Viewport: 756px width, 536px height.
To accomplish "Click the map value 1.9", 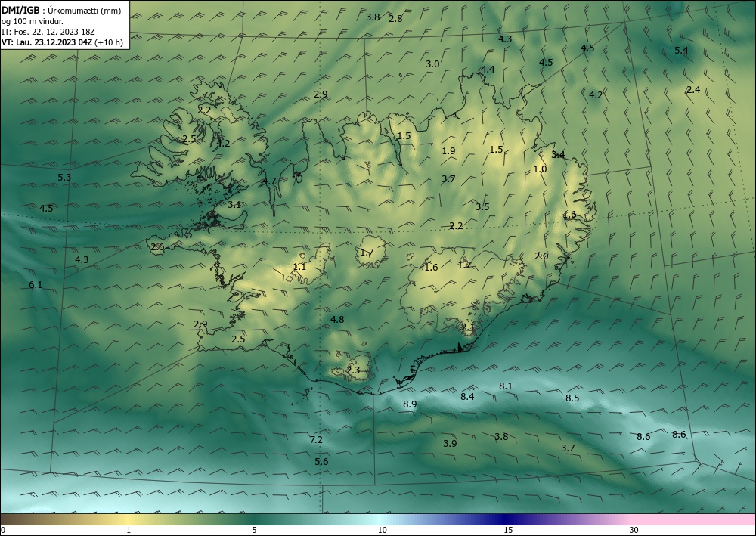I will pyautogui.click(x=448, y=151).
